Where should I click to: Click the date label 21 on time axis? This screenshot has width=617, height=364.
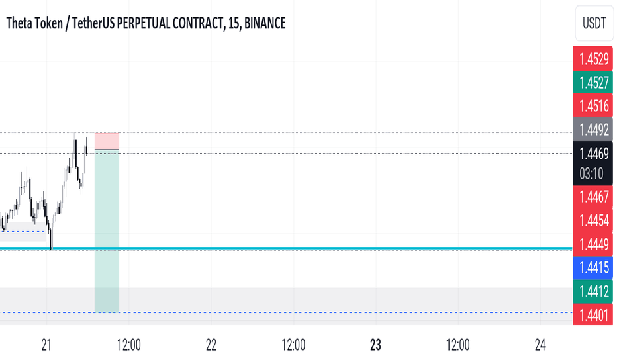(x=46, y=345)
